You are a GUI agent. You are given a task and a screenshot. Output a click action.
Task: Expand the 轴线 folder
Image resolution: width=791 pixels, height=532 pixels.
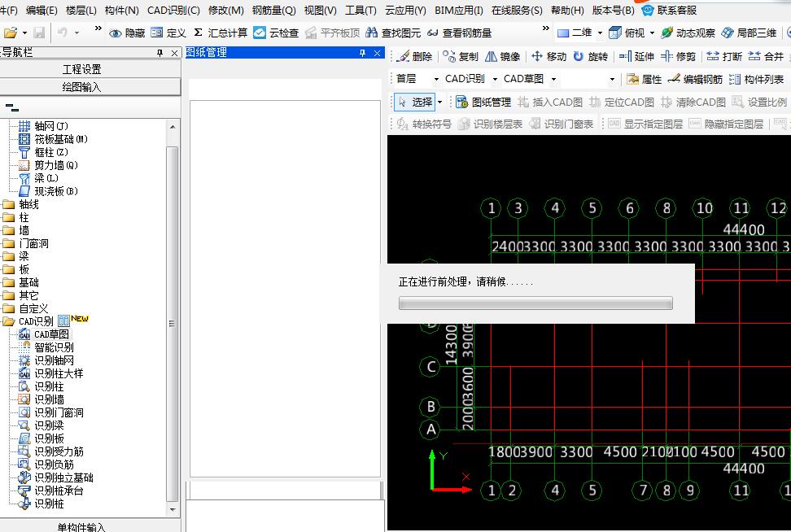coord(9,204)
